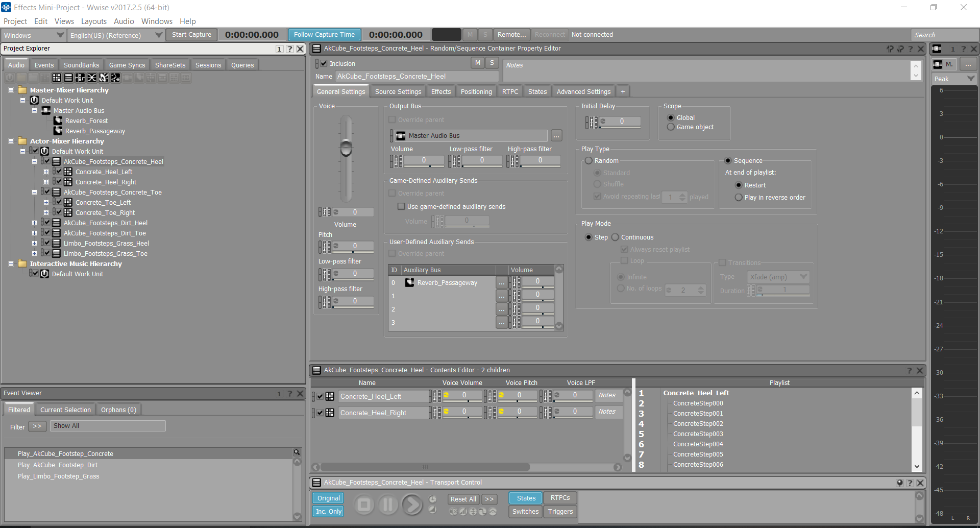Collapse the Master-Mixer Hierarchy tree node
980x528 pixels.
click(x=11, y=90)
